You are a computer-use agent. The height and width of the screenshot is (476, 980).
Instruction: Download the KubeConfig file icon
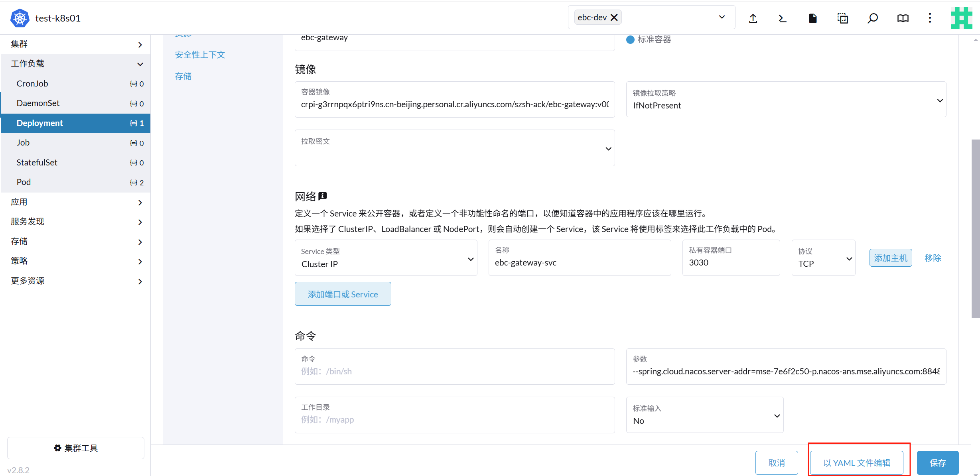pos(812,18)
